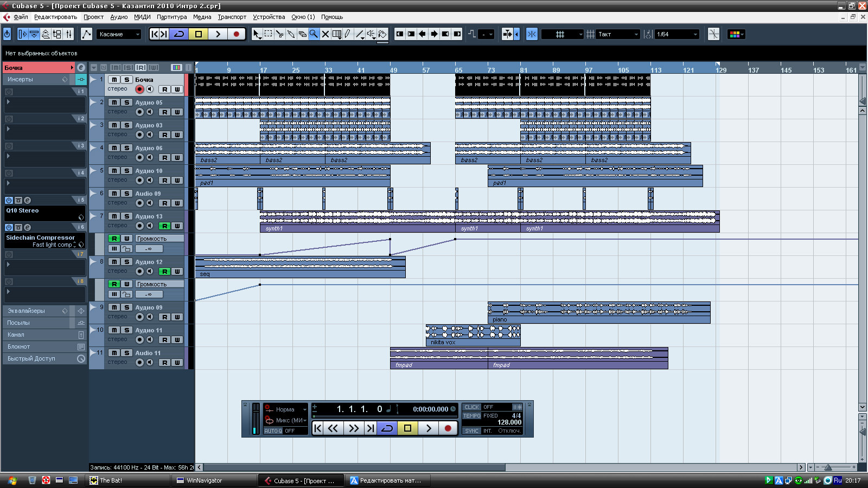
Task: Open the Mixer from toolbar
Action: click(x=69, y=34)
